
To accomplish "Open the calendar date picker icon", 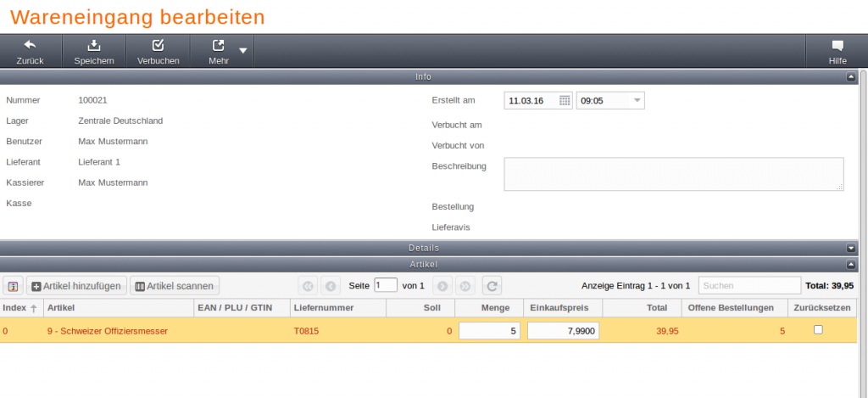I will click(565, 101).
